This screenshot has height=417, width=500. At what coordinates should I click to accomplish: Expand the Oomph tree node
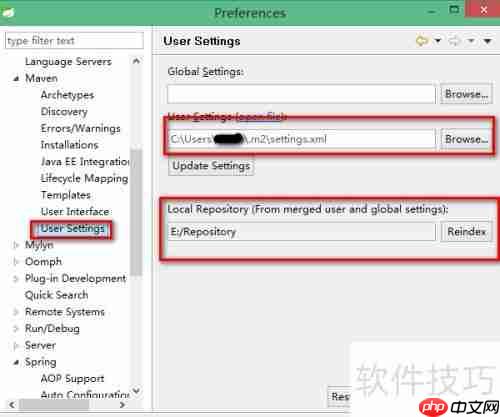tap(16, 262)
